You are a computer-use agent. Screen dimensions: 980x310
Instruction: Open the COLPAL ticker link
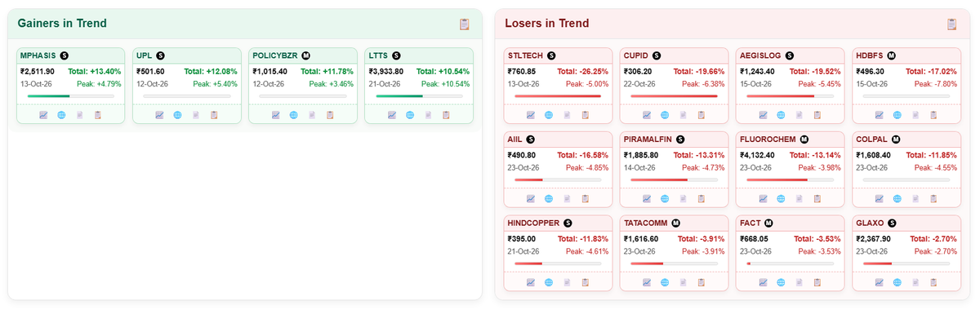click(872, 139)
